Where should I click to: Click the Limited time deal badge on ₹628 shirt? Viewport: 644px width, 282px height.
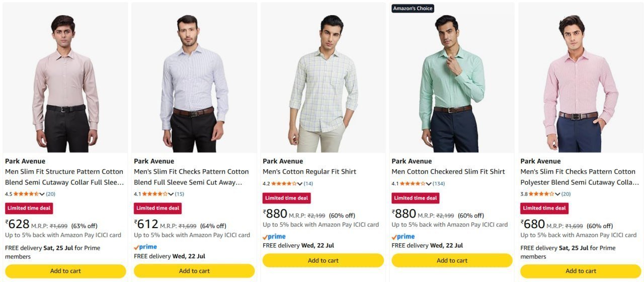[29, 208]
